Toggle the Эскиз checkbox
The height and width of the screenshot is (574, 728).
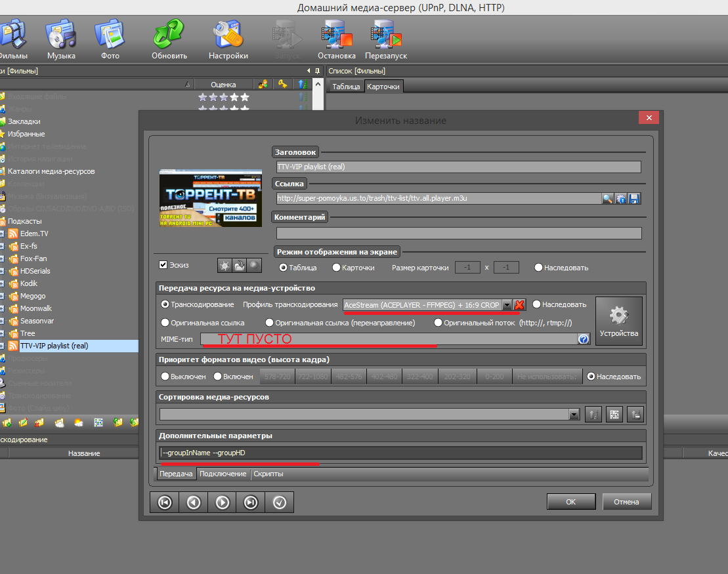163,265
